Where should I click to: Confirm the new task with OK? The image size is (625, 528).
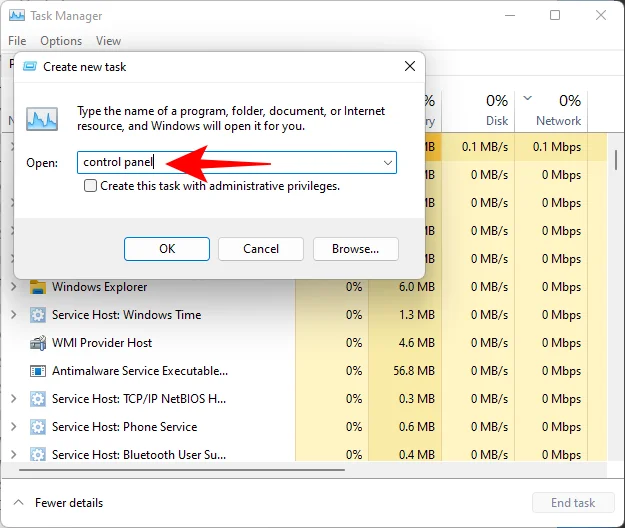[167, 249]
